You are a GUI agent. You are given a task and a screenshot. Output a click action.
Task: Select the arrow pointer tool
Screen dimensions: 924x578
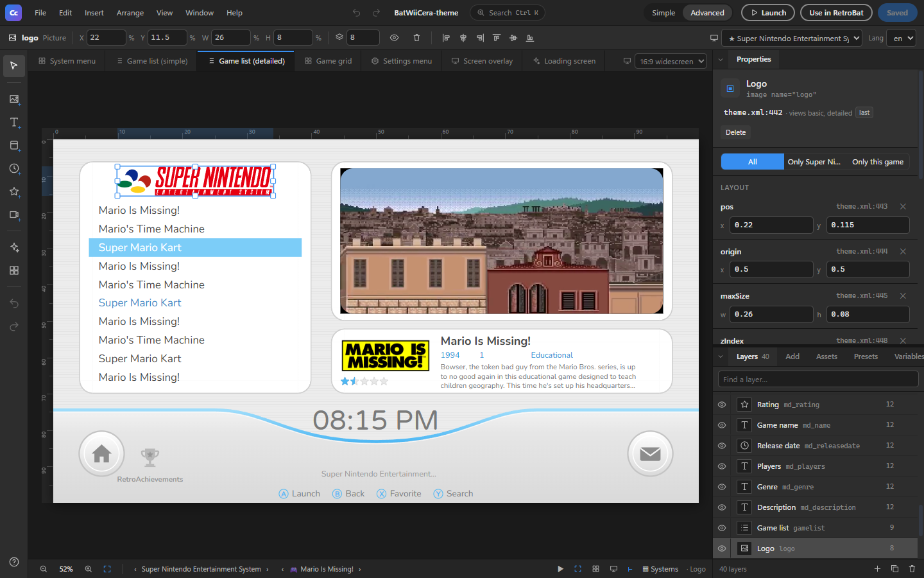[x=14, y=66]
